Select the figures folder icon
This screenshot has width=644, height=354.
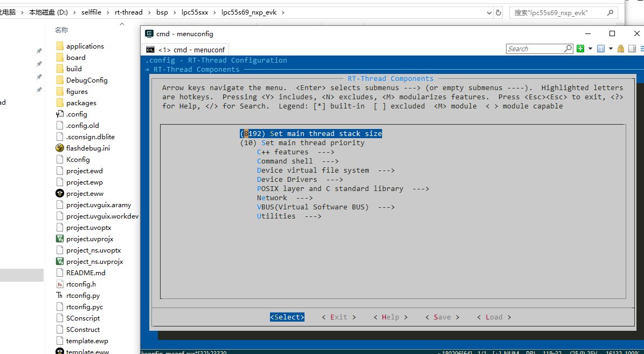(x=60, y=91)
